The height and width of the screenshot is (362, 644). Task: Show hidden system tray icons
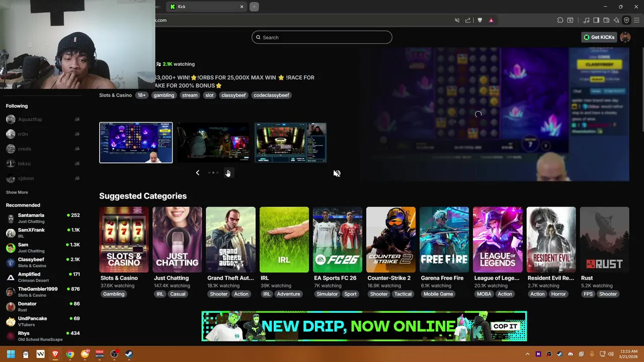(527, 354)
